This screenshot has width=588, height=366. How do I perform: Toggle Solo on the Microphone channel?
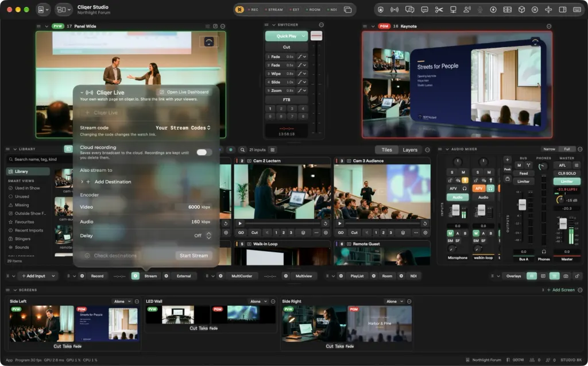pyautogui.click(x=452, y=172)
